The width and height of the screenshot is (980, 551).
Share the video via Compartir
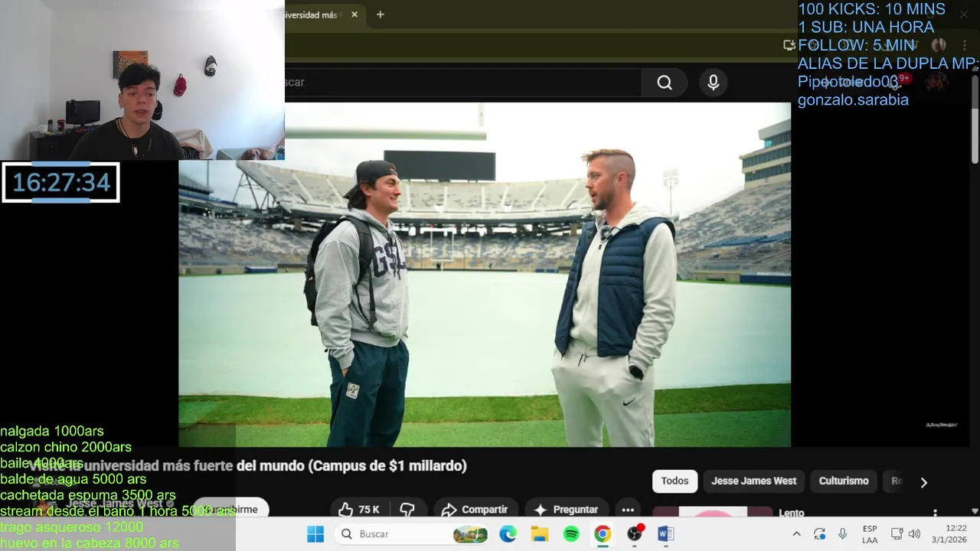coord(475,510)
